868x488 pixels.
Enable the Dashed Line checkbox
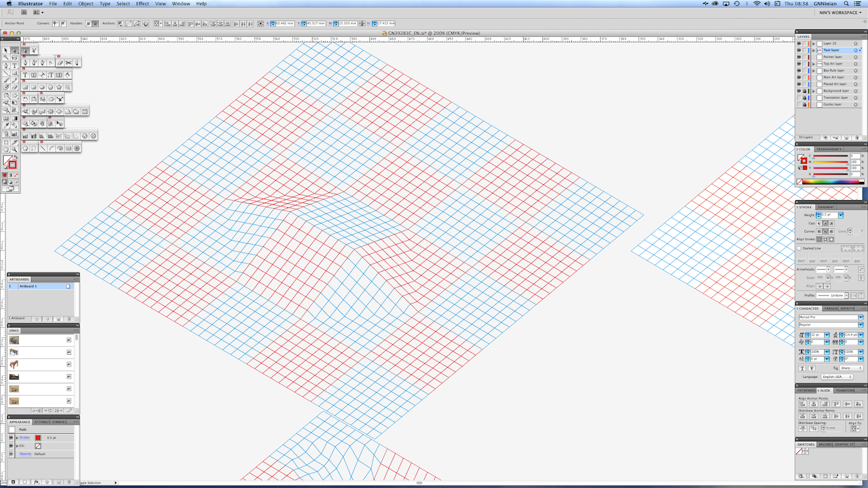(799, 248)
